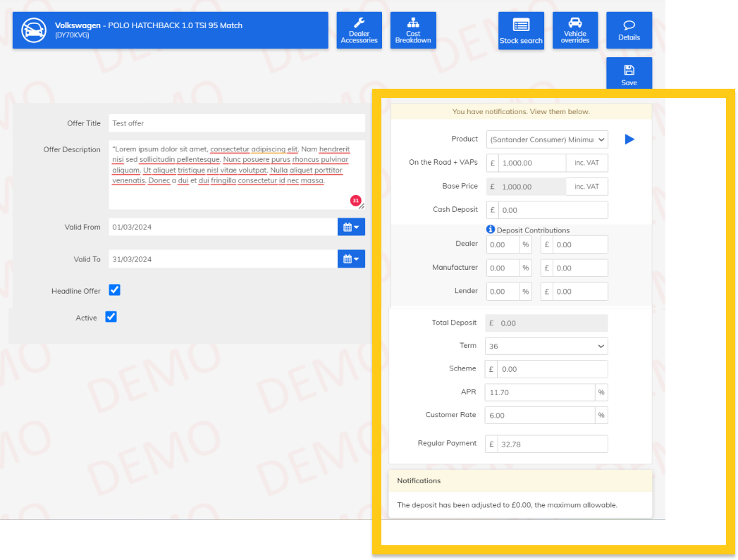Open Cost Breakdown
The width and height of the screenshot is (738, 560).
pos(413,30)
